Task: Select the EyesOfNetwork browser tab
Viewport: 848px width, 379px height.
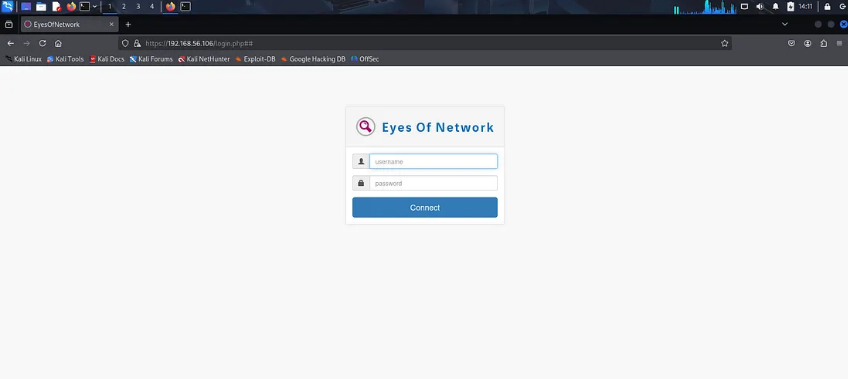Action: click(69, 24)
